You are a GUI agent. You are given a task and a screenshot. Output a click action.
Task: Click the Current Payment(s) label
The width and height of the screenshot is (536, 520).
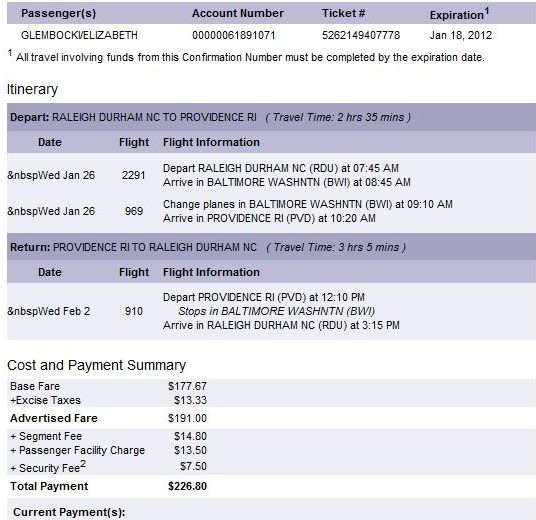69,512
